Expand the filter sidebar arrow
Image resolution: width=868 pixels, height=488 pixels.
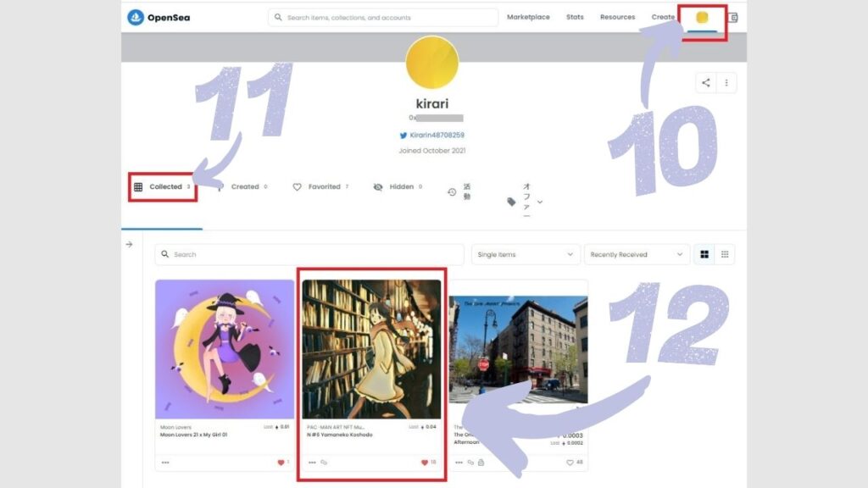coord(129,244)
